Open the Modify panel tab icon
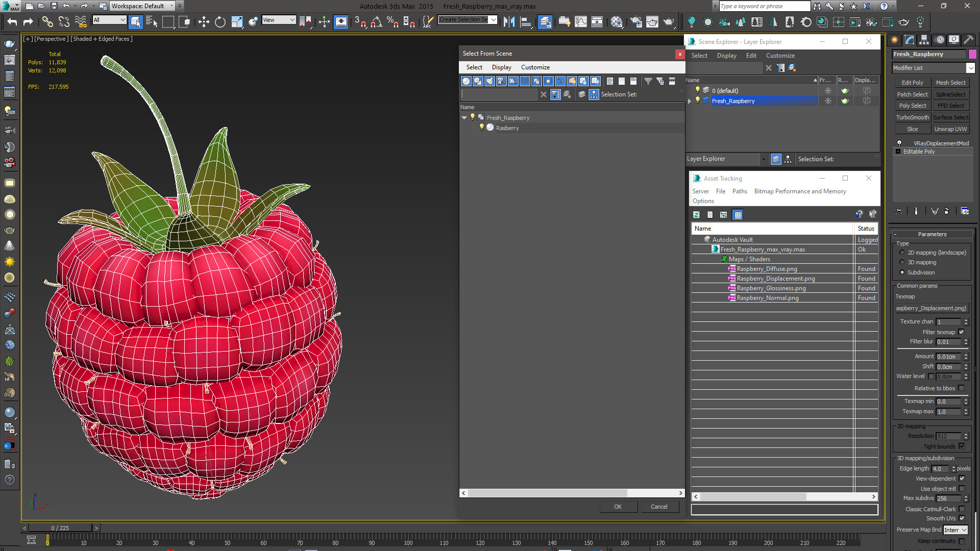 point(910,40)
